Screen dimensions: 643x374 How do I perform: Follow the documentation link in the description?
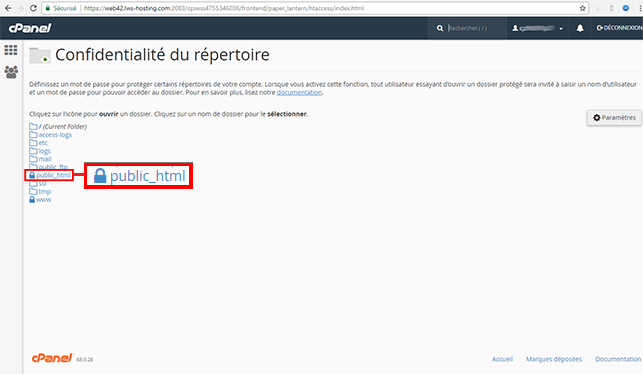click(299, 93)
